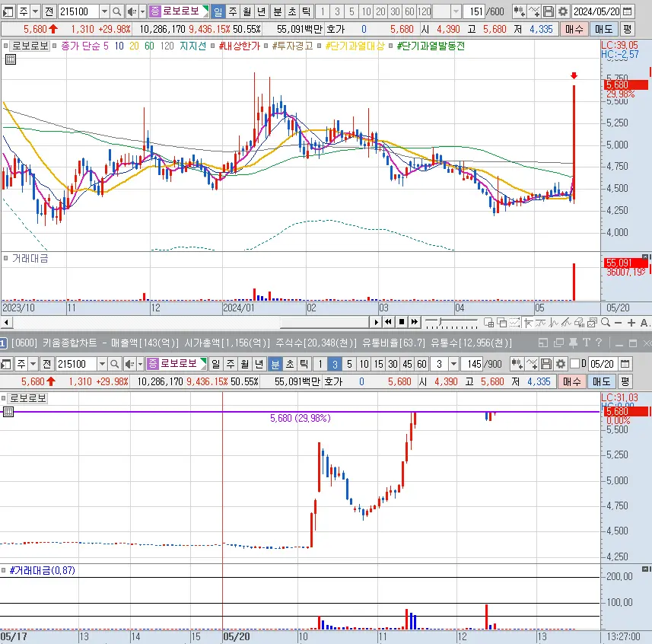Viewport: 652px width, 644px height.
Task: Select 5 minute interval in bottom chart toolbar
Action: 349,364
